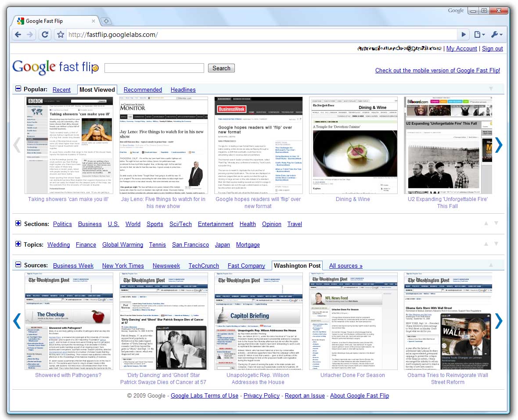This screenshot has height=420, width=518.
Task: Show next Washington Post articles arrow
Action: pyautogui.click(x=499, y=321)
